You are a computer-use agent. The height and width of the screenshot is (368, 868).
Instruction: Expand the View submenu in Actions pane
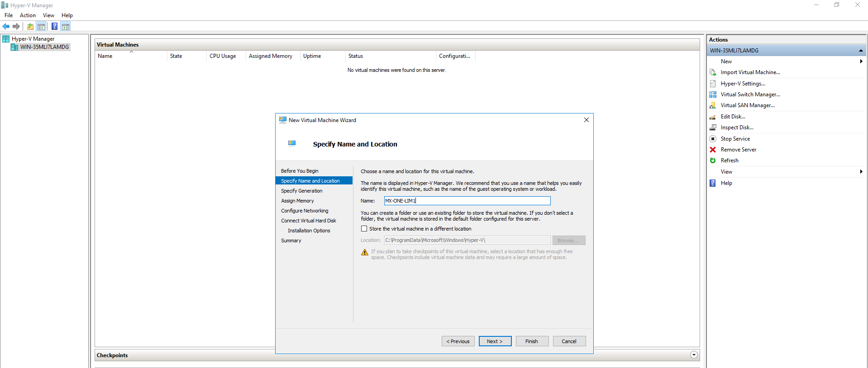tap(861, 172)
